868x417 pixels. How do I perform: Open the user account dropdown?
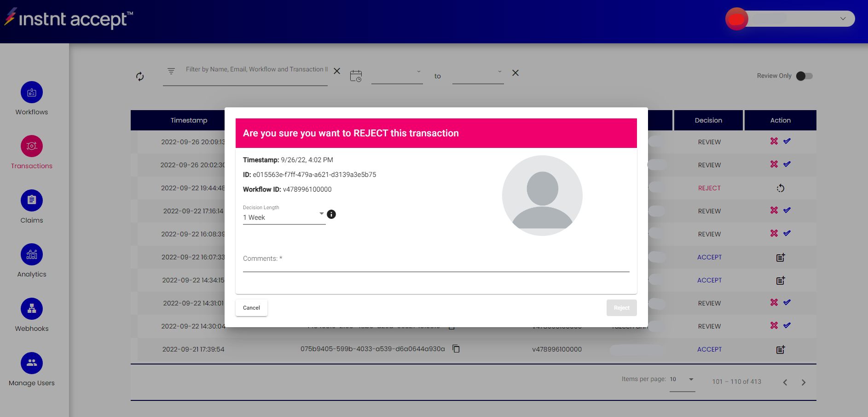[843, 19]
